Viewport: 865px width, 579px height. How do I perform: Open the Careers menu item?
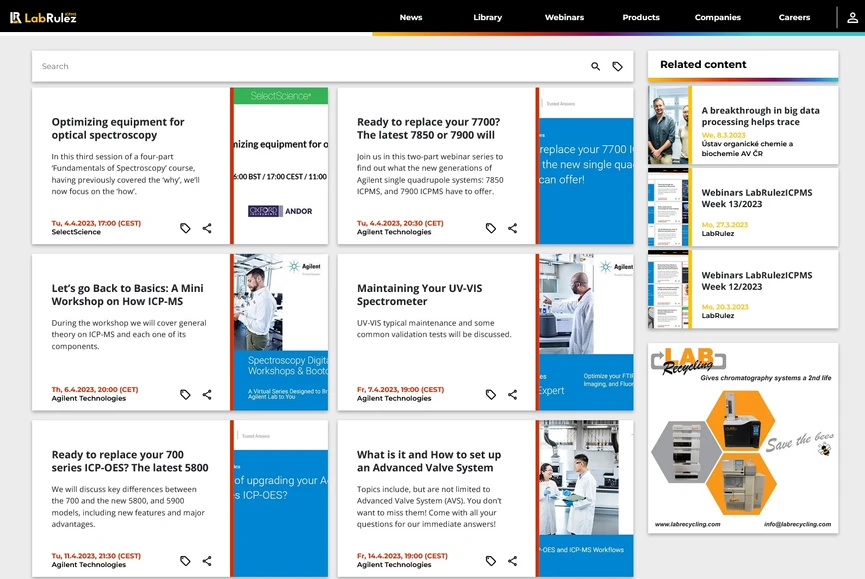click(x=794, y=18)
